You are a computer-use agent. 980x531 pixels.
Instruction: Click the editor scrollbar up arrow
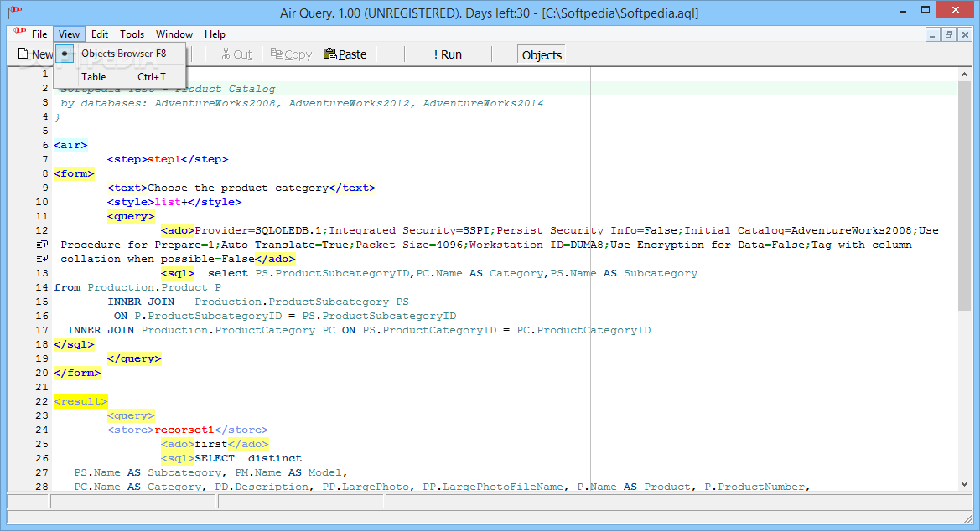point(964,75)
